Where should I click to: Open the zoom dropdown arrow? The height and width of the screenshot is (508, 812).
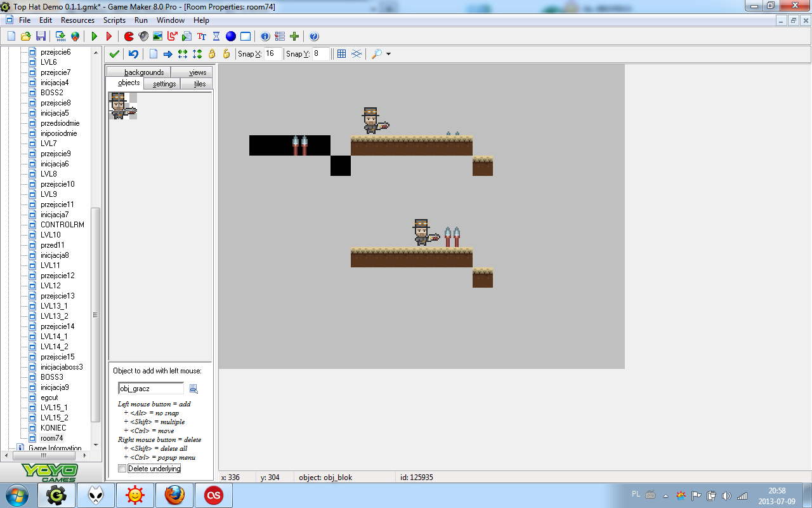click(388, 54)
